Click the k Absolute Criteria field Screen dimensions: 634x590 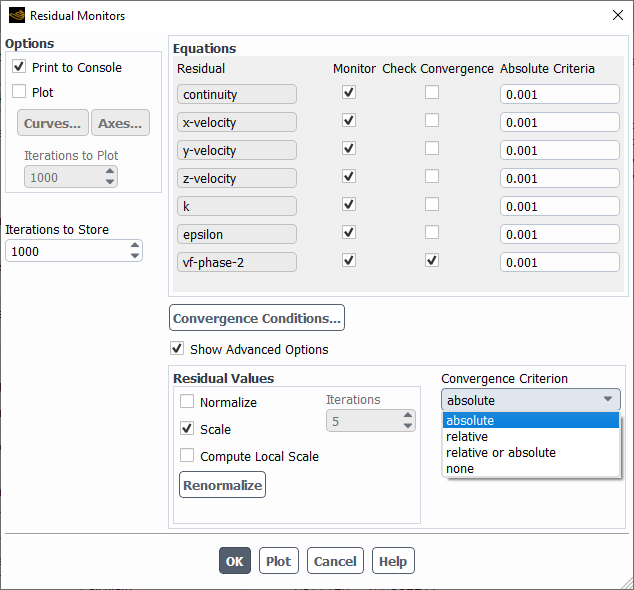click(559, 206)
